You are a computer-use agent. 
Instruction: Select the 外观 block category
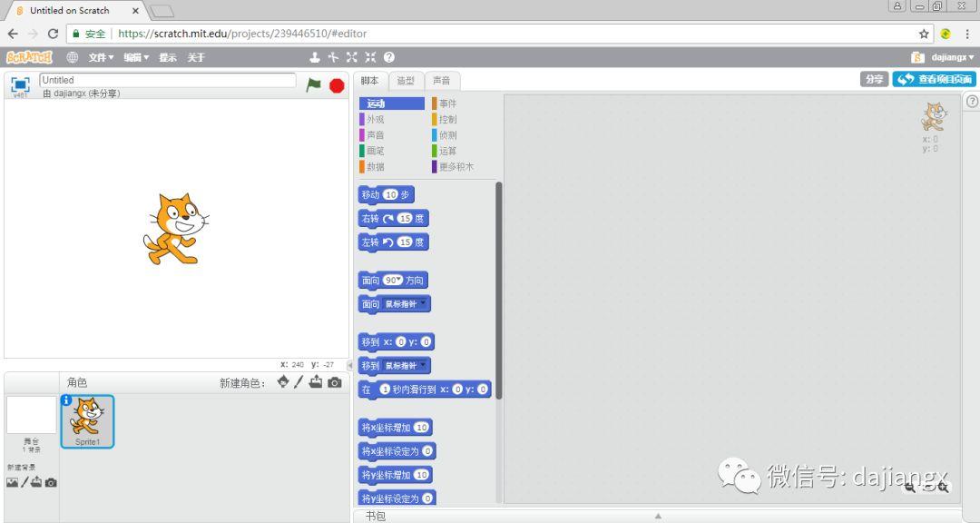[x=392, y=119]
